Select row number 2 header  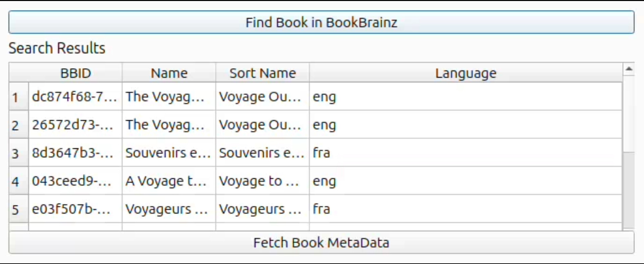point(15,125)
